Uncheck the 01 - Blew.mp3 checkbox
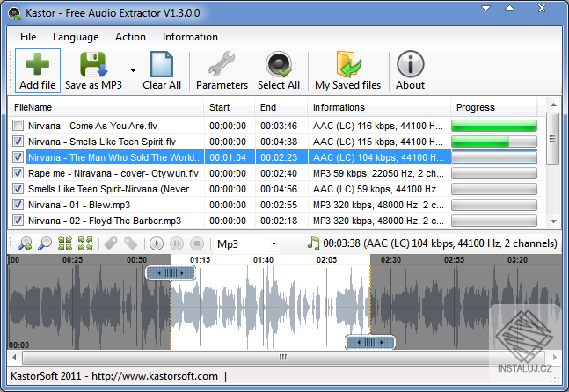The image size is (569, 392). (18, 205)
